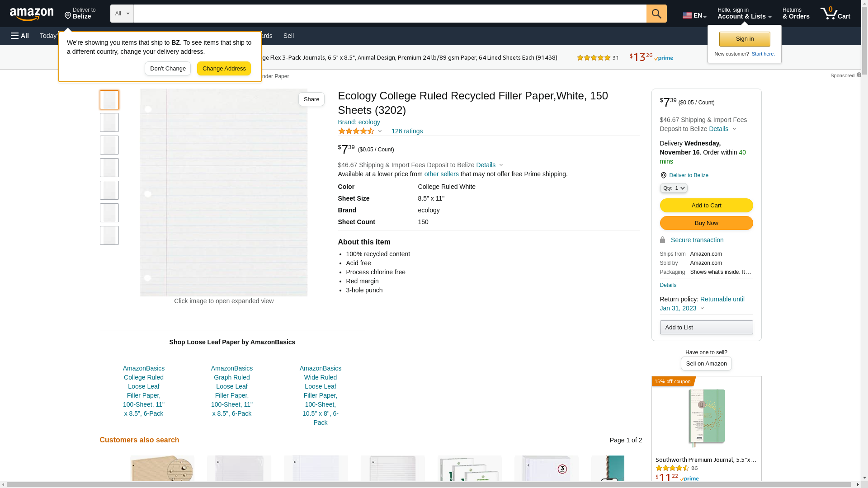Click the Secure transaction link with lock icon

click(x=696, y=240)
